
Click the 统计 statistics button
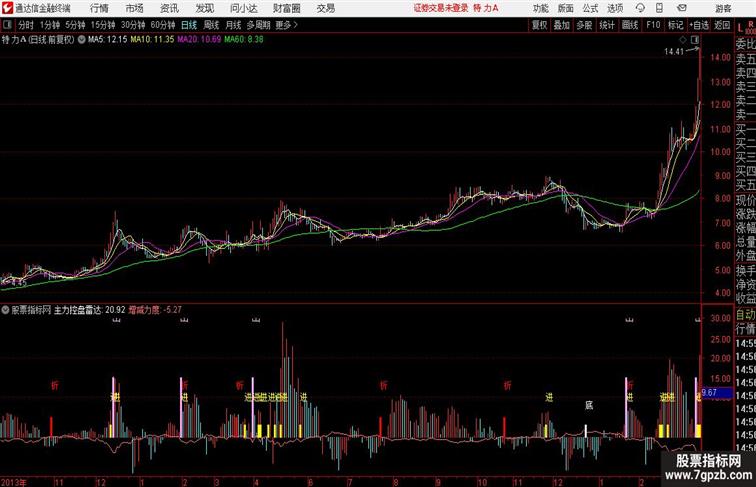[607, 25]
